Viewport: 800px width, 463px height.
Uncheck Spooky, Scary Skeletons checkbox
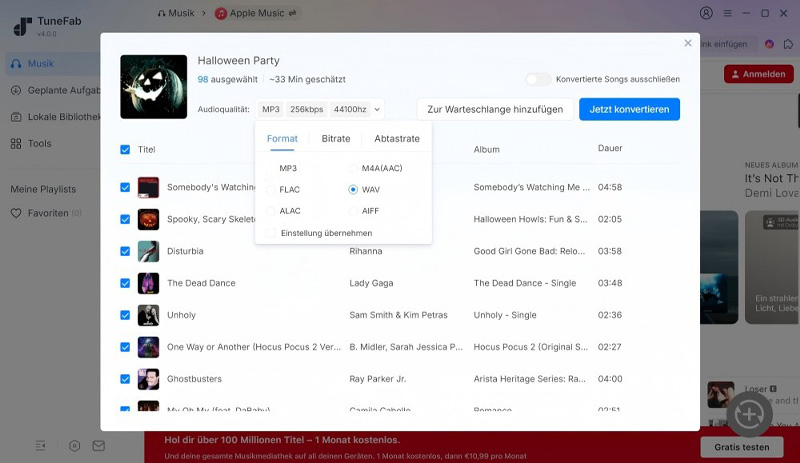pos(125,220)
